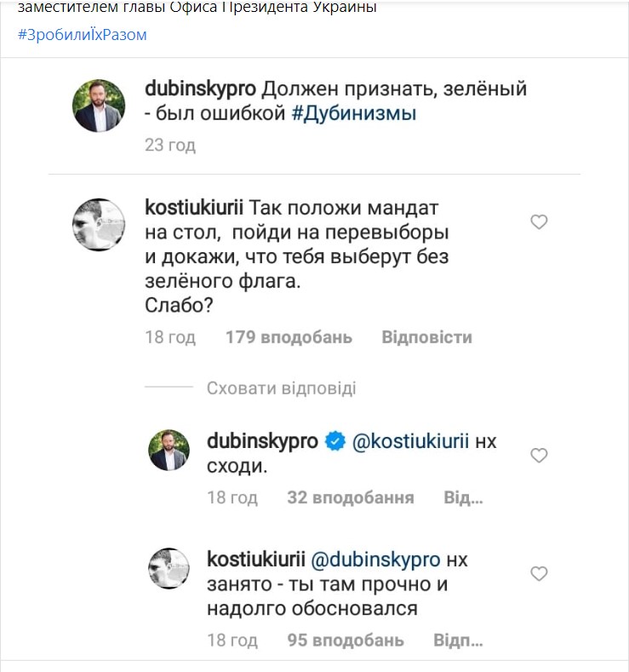Open @kostiukiurii mention in dubinskypro reply
Screen dimensions: 629x672
point(410,441)
